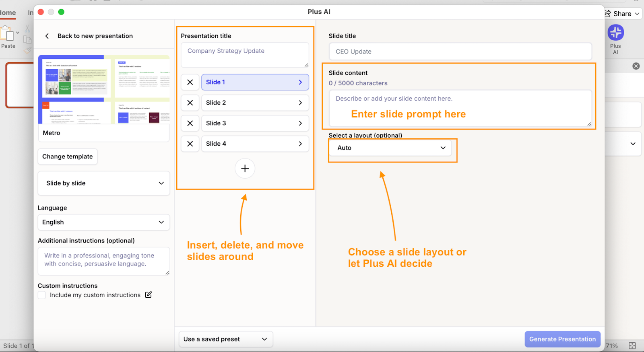Edit custom instructions via pencil icon
This screenshot has width=644, height=352.
[x=149, y=295]
